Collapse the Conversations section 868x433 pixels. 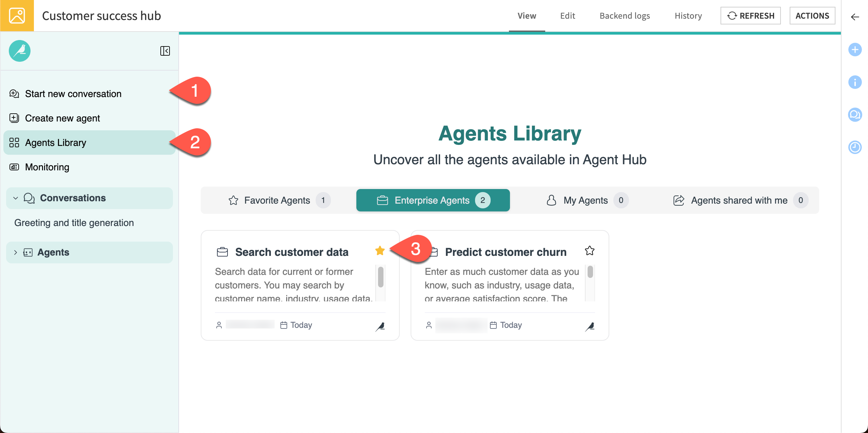pyautogui.click(x=16, y=198)
